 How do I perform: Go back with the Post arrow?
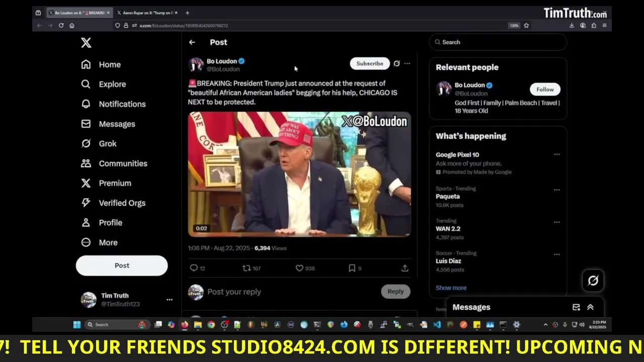[x=192, y=42]
